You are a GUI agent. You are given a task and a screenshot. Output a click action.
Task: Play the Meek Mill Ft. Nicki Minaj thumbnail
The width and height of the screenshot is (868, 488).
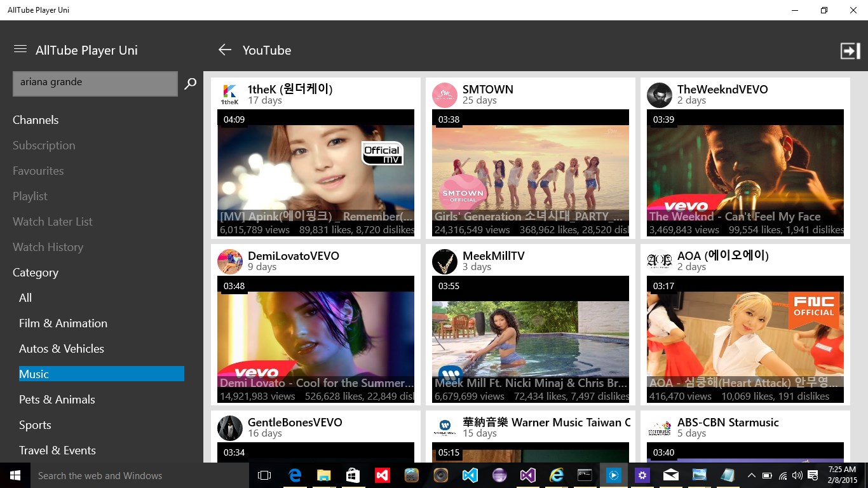[x=531, y=339]
